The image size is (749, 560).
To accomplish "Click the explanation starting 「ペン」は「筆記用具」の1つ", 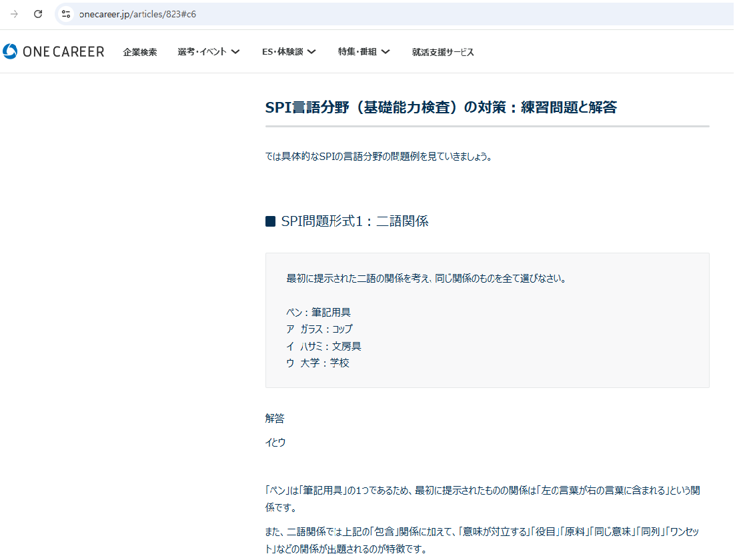I will pyautogui.click(x=482, y=499).
